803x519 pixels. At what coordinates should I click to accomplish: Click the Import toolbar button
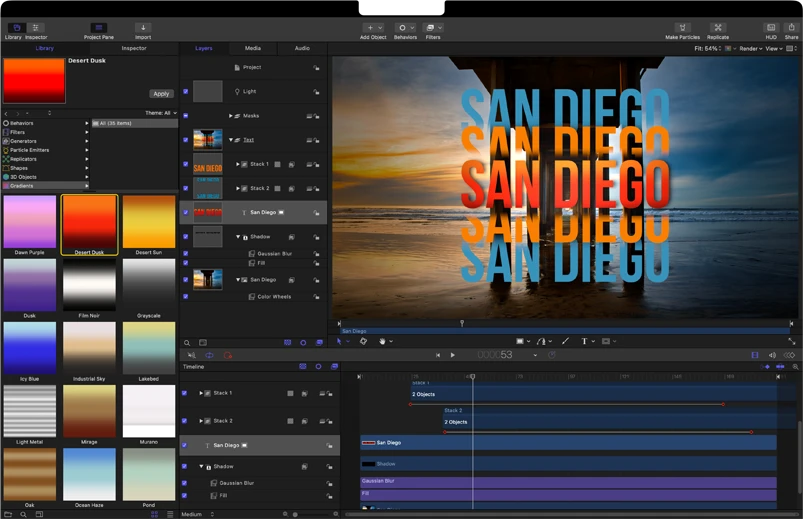(x=143, y=28)
